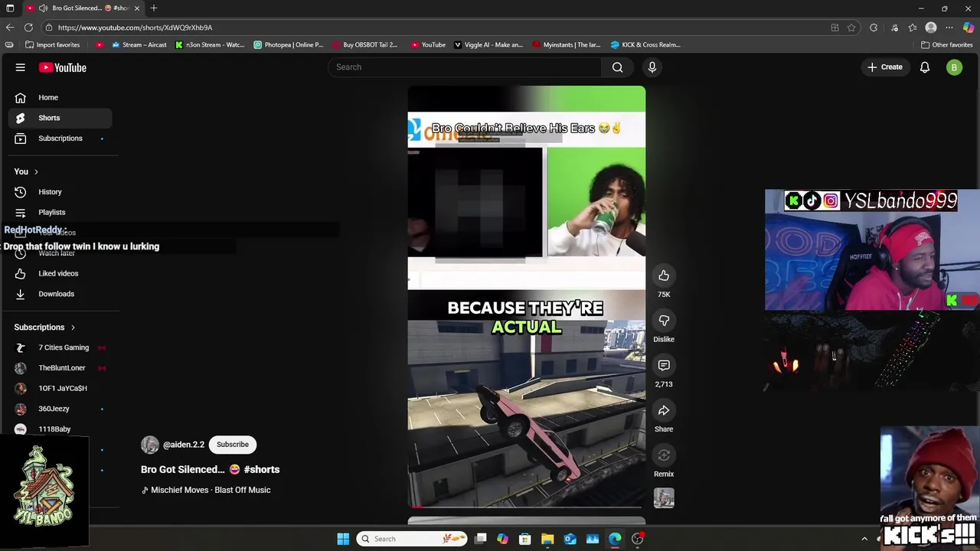Open Liked videos
This screenshot has height=551, width=980.
tap(60, 273)
